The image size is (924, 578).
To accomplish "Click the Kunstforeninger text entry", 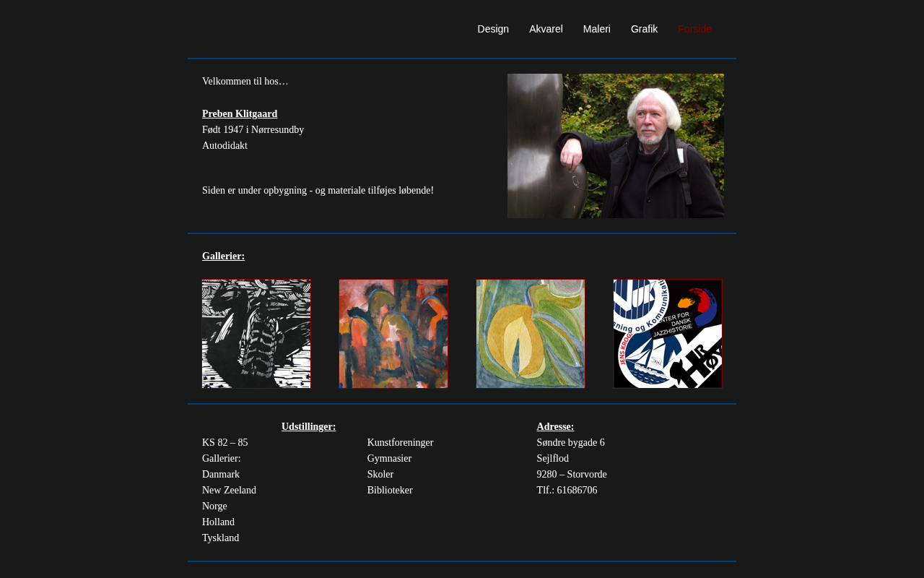I will [x=400, y=443].
